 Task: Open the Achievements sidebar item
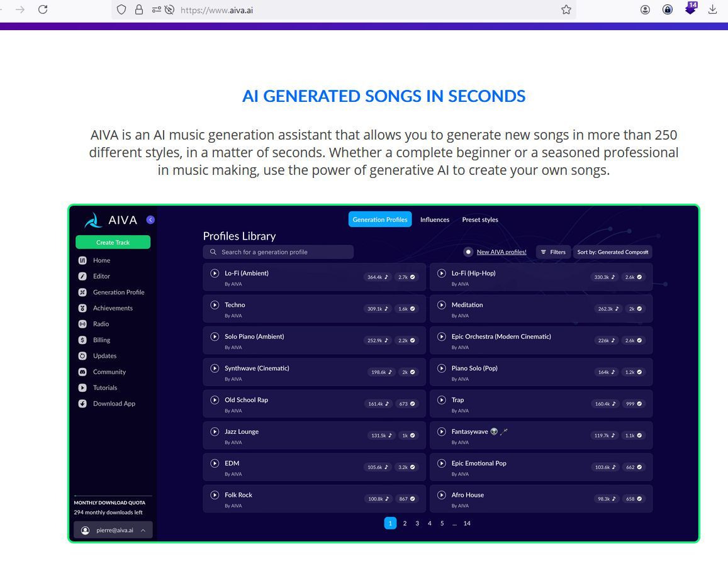pyautogui.click(x=105, y=308)
